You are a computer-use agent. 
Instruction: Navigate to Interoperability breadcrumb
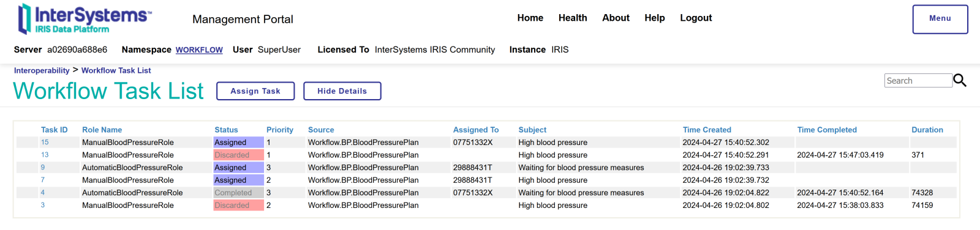[42, 70]
